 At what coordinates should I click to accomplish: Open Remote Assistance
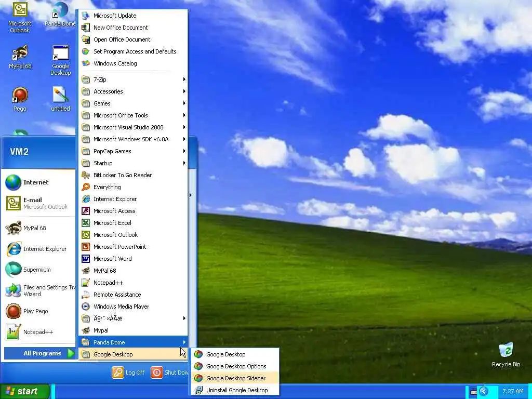pos(133,295)
